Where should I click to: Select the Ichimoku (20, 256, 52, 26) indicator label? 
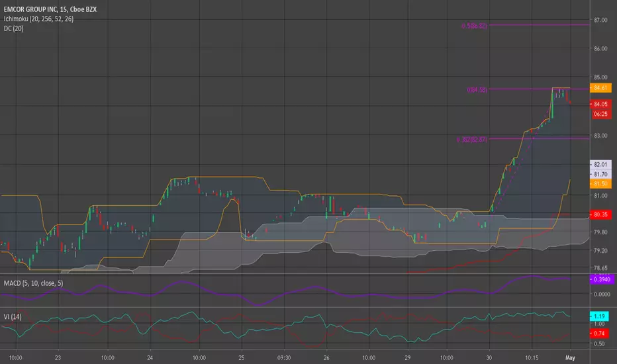(38, 19)
